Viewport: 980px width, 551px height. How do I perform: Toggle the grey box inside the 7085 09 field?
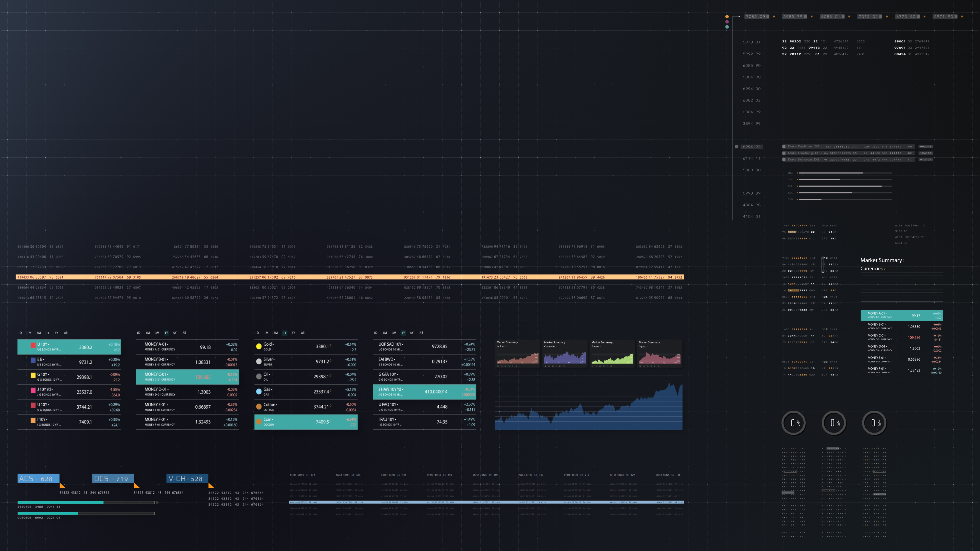768,17
